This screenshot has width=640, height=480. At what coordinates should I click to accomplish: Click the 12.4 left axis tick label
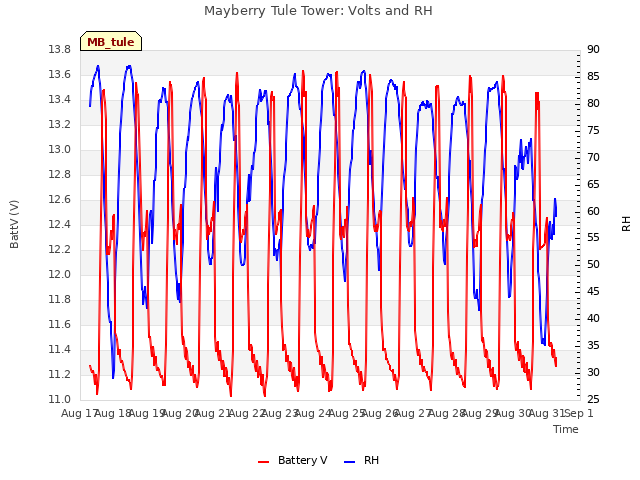click(x=60, y=224)
